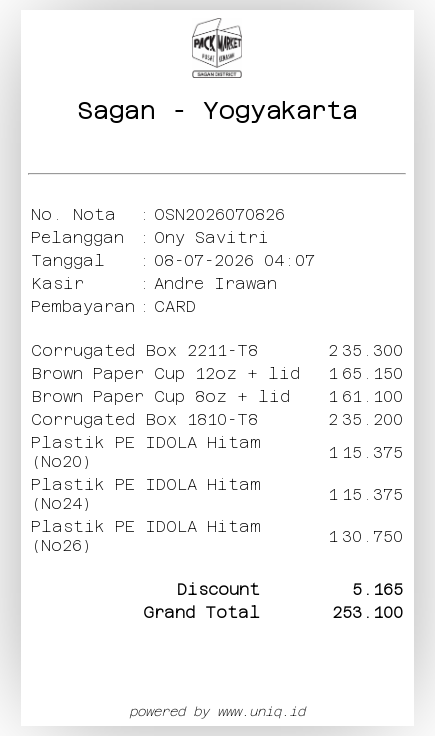Select Brown Paper Cup 8oz + lid item
The height and width of the screenshot is (736, 435).
pyautogui.click(x=160, y=397)
